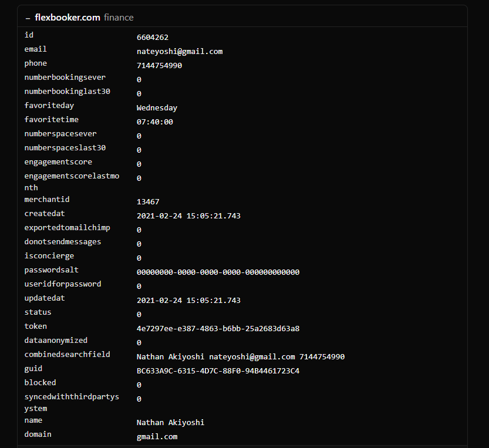489x448 pixels.
Task: Click the exportedtomailchimp field label
Action: [x=67, y=228]
